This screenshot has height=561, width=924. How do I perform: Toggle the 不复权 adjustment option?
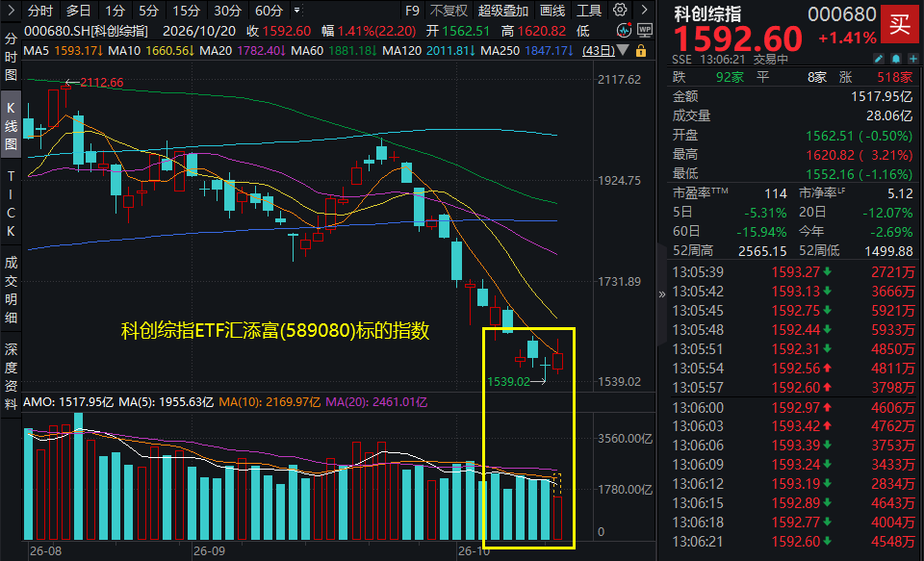pyautogui.click(x=449, y=11)
